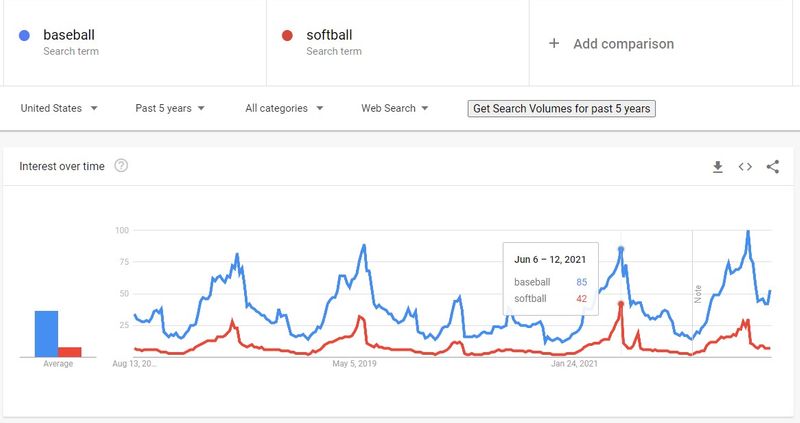
Task: Open the Interest over time help icon
Action: pyautogui.click(x=121, y=166)
